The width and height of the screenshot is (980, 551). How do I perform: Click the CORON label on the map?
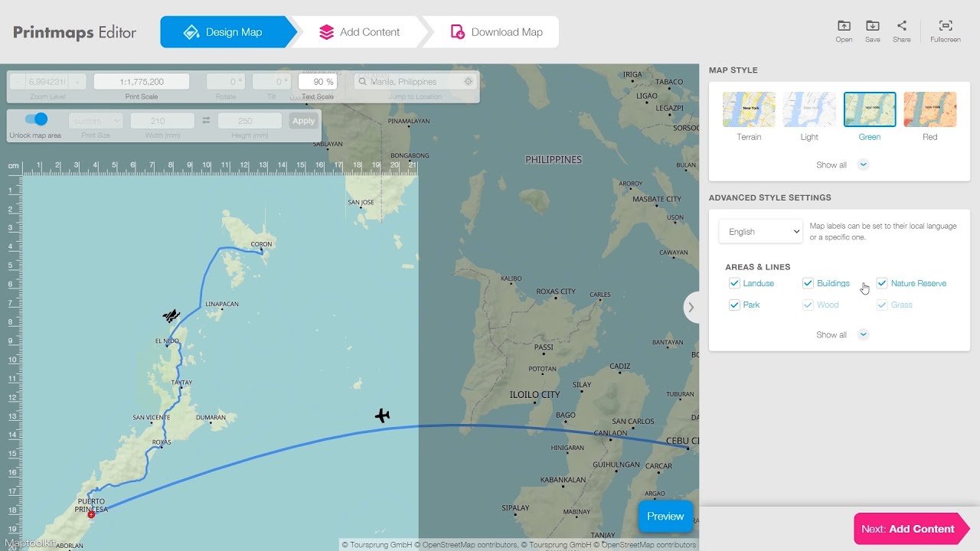point(261,245)
